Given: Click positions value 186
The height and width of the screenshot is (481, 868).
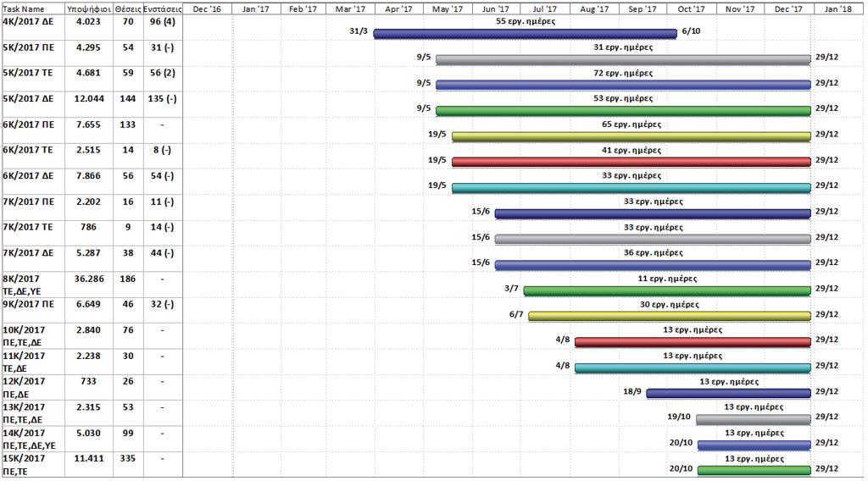Looking at the screenshot, I should [128, 279].
